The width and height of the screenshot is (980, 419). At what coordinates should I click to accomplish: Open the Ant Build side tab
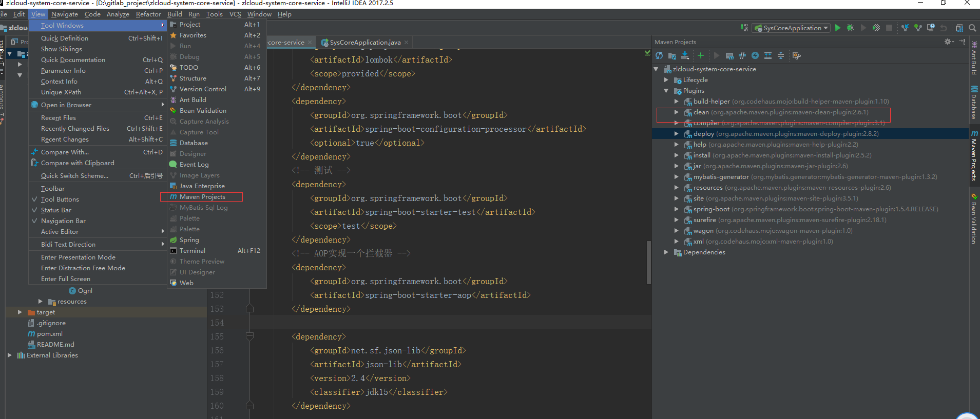[974, 58]
